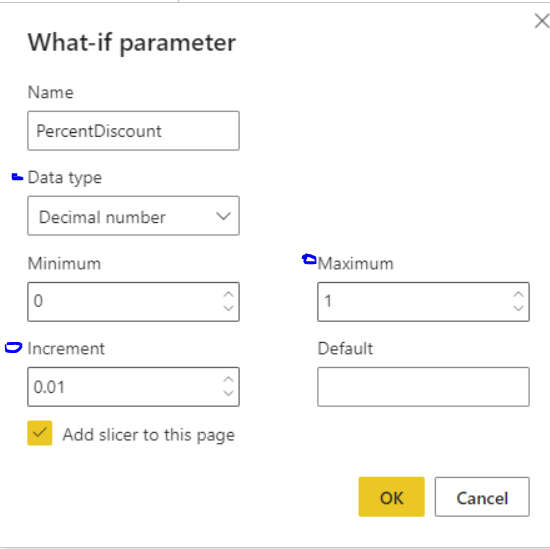Screen dimensions: 550x549
Task: Increase the Minimum value with up arrow
Action: (228, 294)
